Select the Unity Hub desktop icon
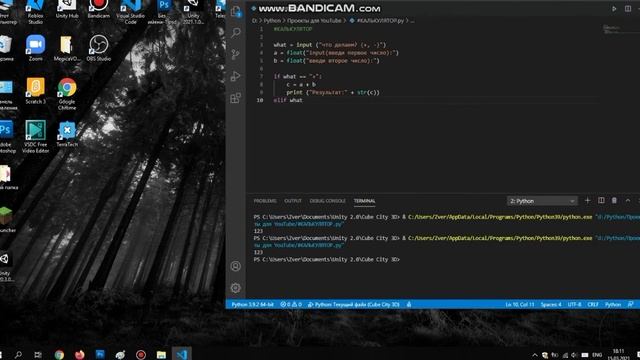Image resolution: width=640 pixels, height=360 pixels. pyautogui.click(x=67, y=9)
